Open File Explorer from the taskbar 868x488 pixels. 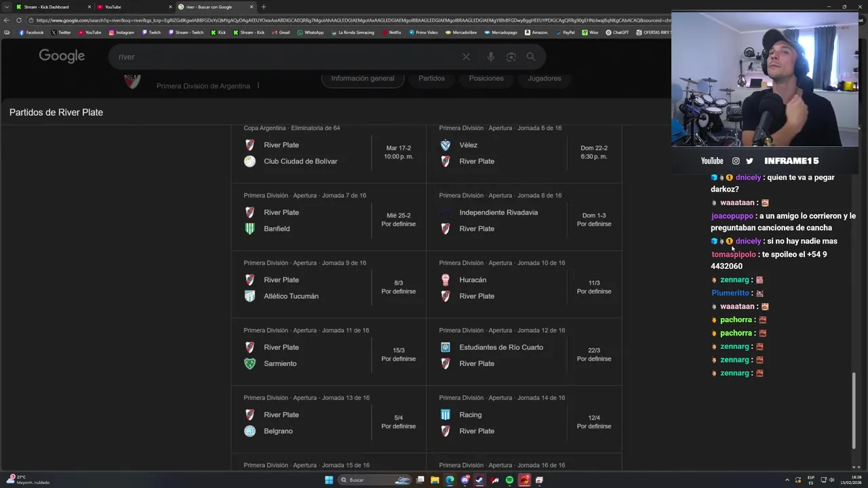[435, 480]
